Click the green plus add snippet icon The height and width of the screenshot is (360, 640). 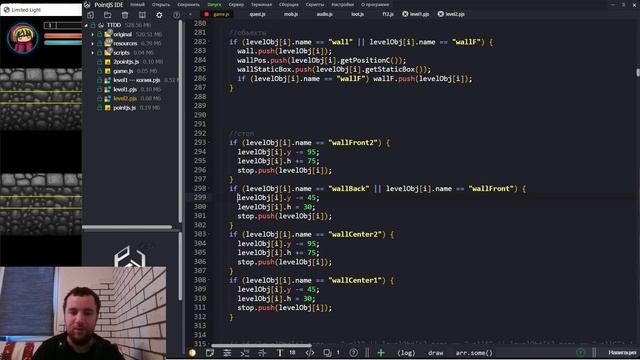point(381,353)
